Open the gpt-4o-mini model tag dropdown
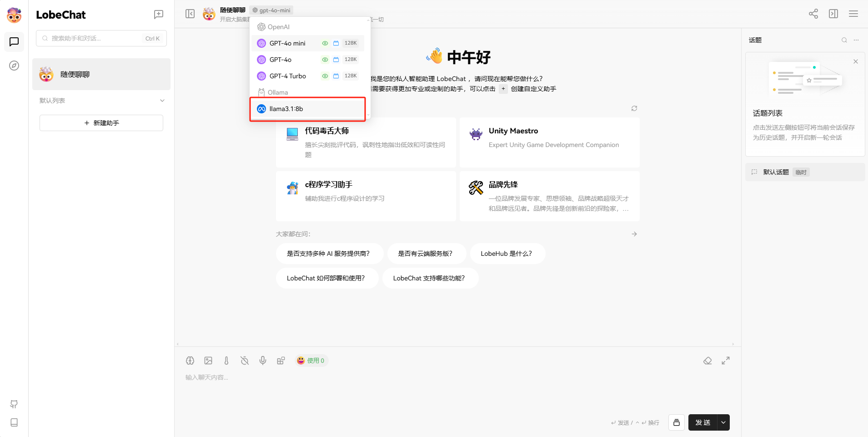Image resolution: width=868 pixels, height=437 pixels. 271,10
